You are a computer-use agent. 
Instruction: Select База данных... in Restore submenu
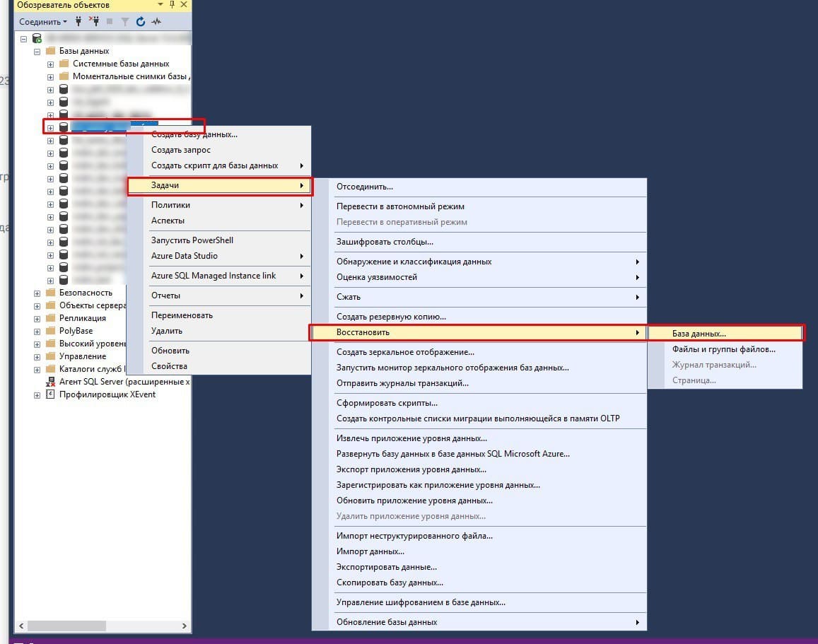699,334
